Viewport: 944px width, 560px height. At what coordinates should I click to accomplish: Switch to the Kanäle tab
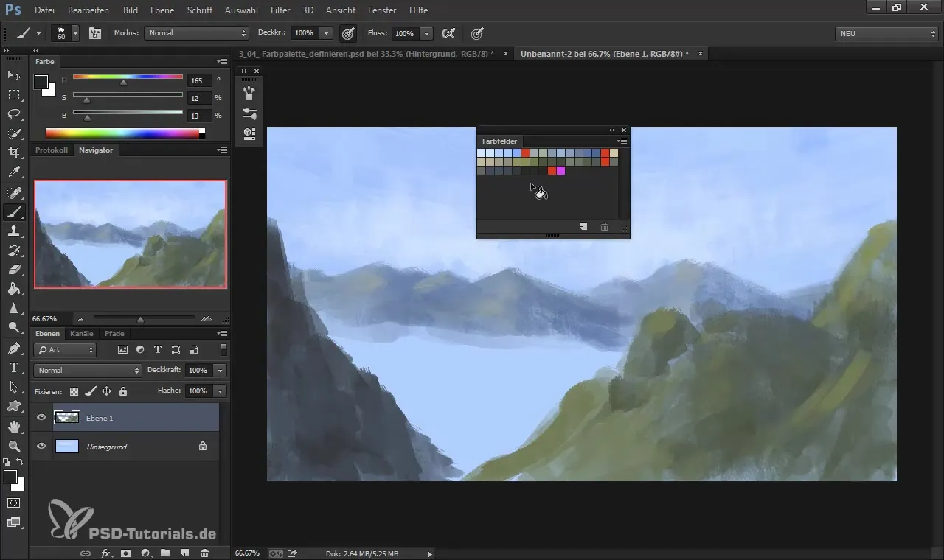point(82,333)
